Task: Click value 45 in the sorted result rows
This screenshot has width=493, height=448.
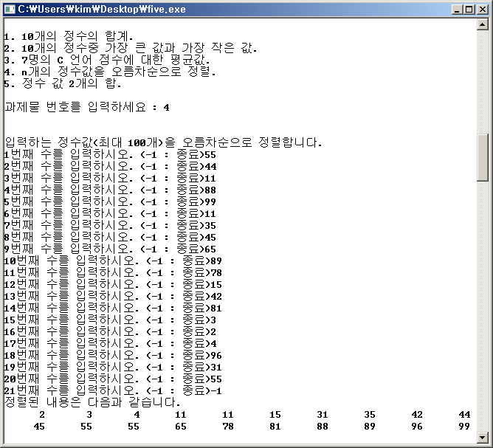Action: pyautogui.click(x=39, y=427)
